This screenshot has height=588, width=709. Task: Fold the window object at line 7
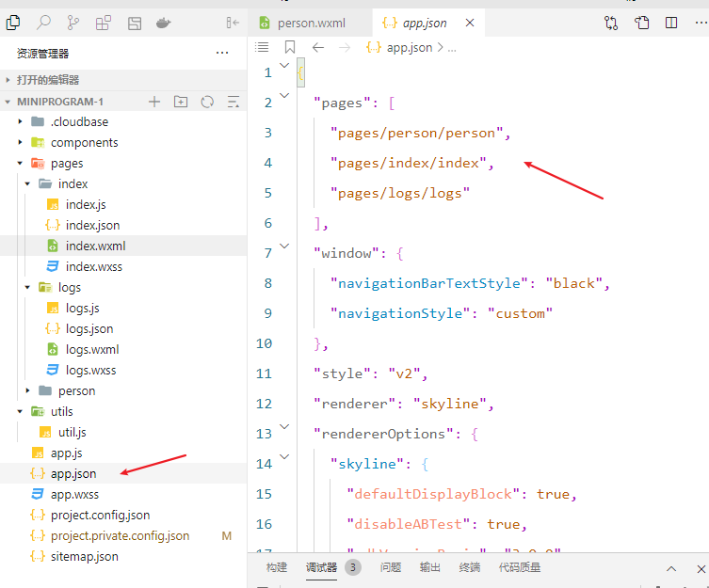click(284, 246)
